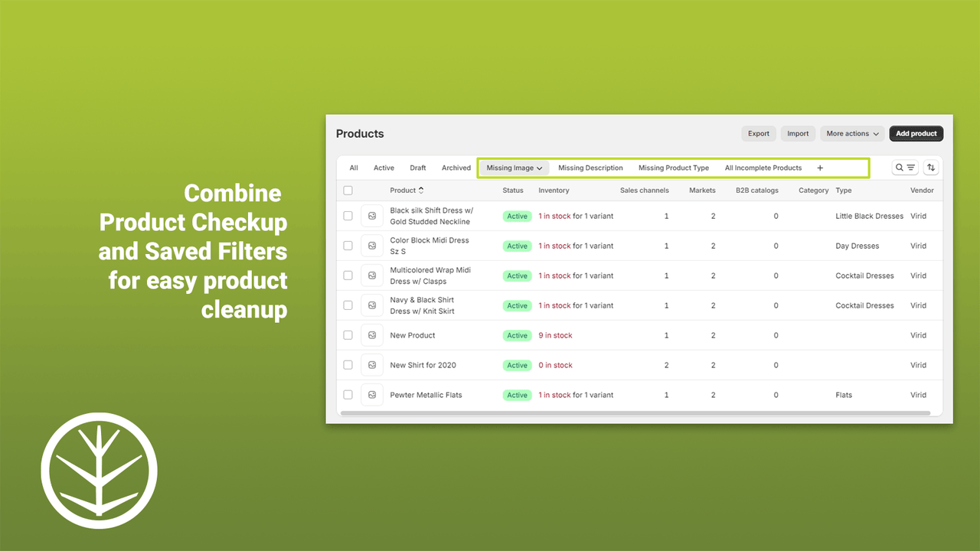
Task: Click the Evergreen tree logo
Action: pyautogui.click(x=99, y=471)
